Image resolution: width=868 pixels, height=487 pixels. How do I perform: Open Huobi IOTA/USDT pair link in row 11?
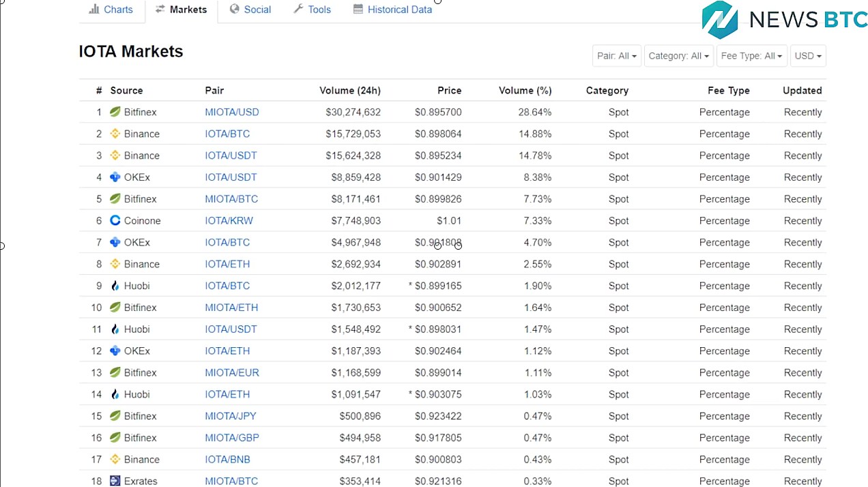click(231, 329)
